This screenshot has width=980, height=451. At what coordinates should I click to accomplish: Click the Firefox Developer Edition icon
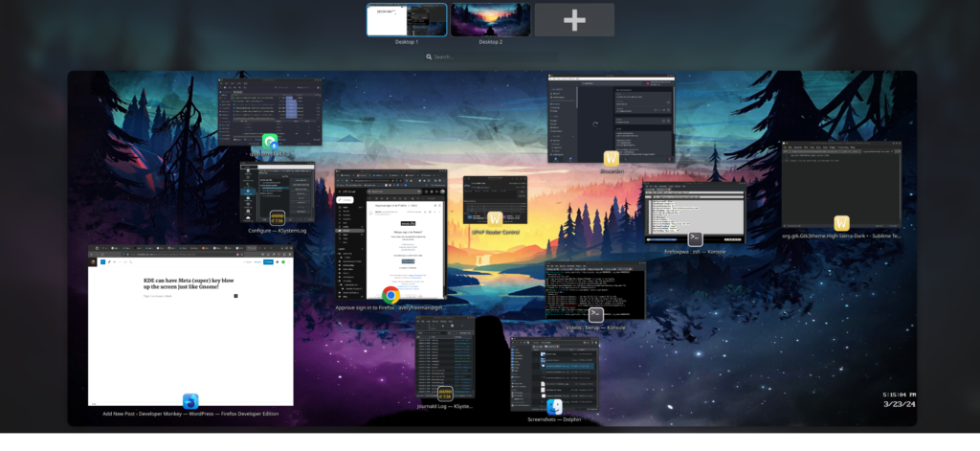click(190, 401)
